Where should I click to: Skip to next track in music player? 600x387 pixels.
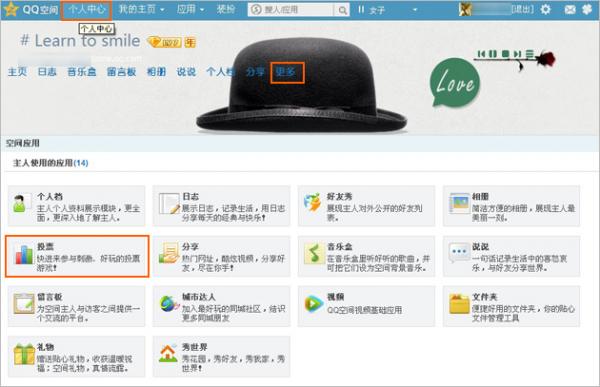(517, 54)
